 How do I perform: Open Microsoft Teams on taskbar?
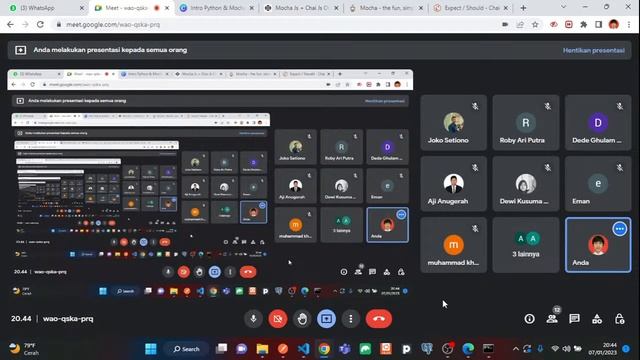pos(344,349)
